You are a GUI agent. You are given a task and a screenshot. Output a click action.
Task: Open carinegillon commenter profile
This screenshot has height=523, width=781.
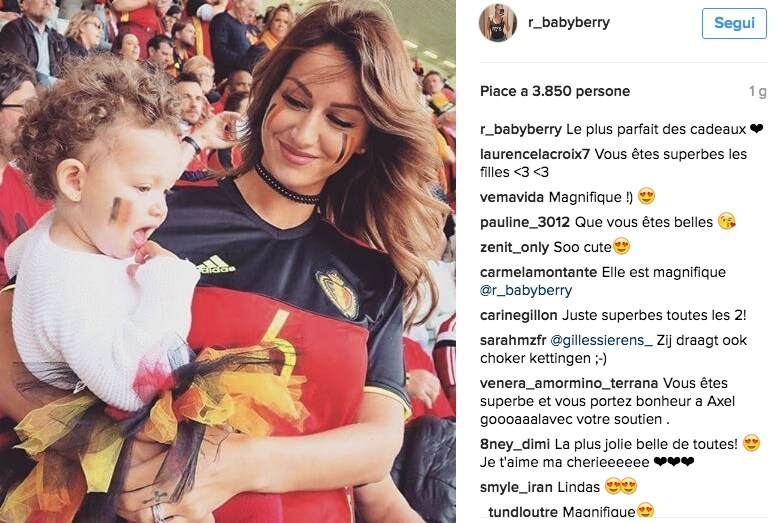point(519,315)
